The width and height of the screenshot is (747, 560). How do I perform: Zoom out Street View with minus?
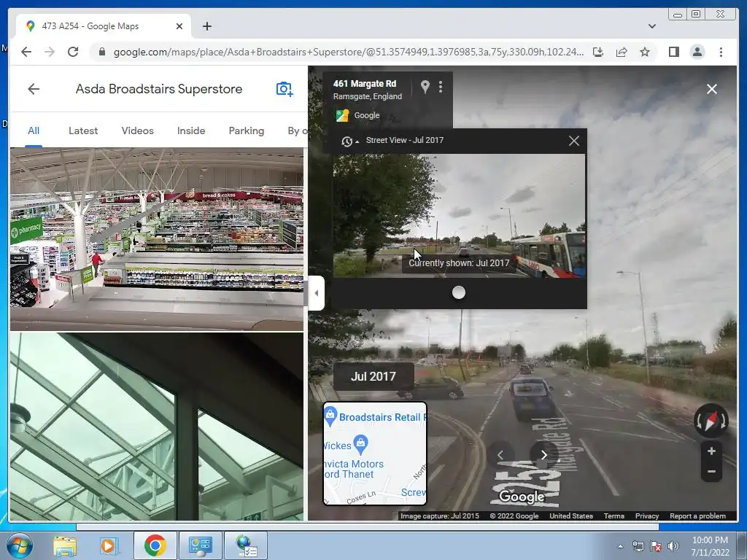[711, 472]
